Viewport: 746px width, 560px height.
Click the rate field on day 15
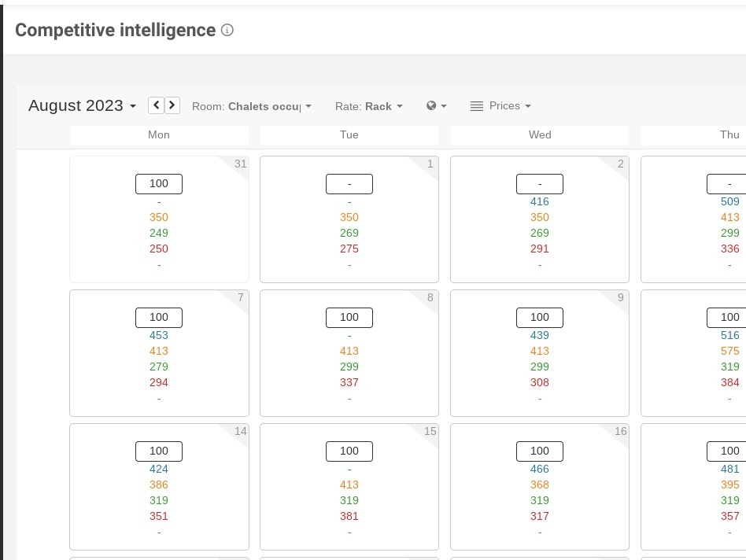[x=349, y=451]
